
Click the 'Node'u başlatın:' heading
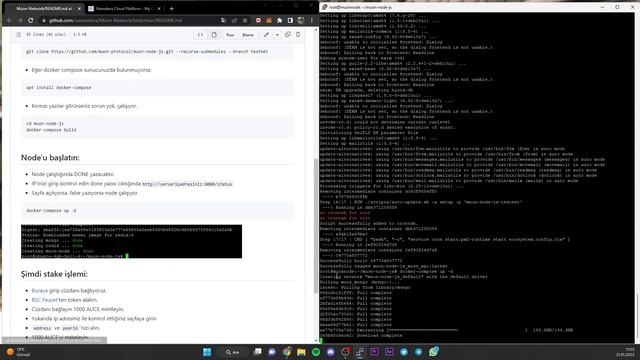(x=50, y=158)
